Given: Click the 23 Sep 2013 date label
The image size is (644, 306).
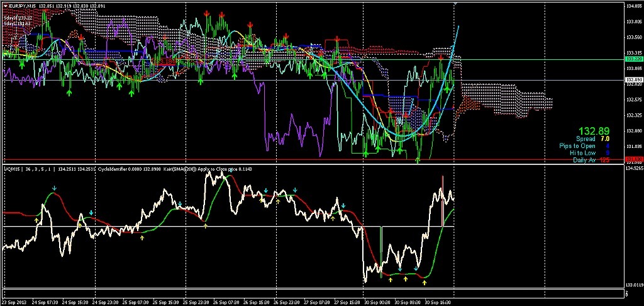Looking at the screenshot, I should point(13,302).
